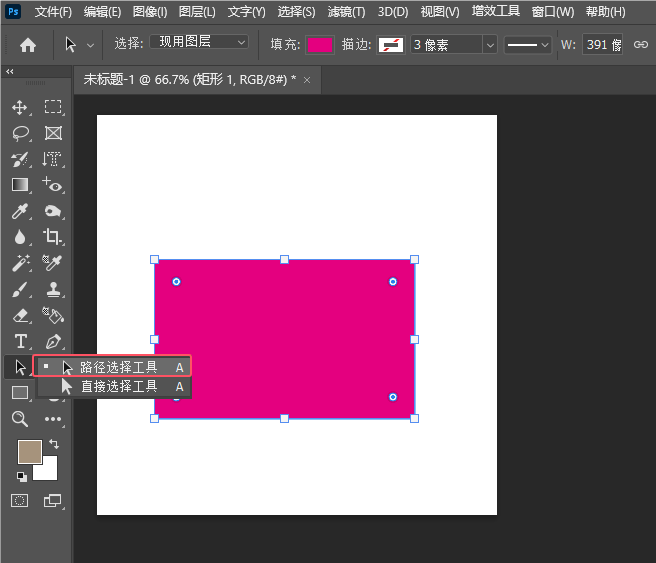Select the Crop tool
The image size is (656, 563).
tap(53, 237)
